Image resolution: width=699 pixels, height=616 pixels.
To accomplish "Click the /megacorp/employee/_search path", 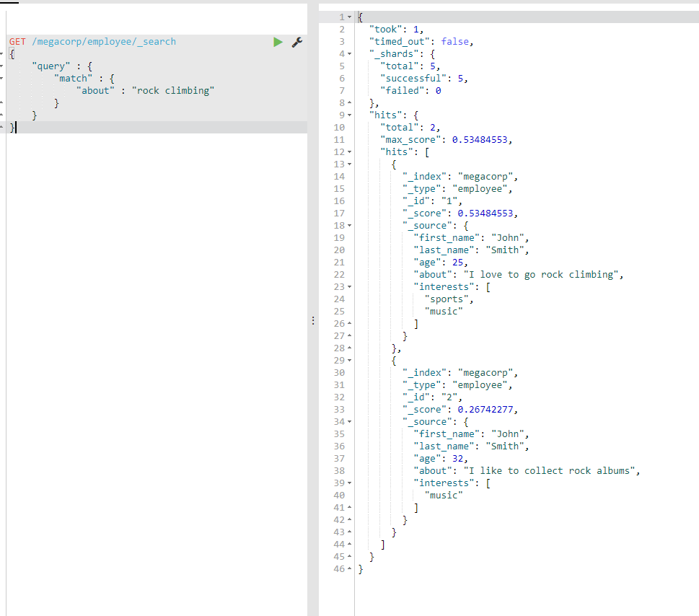I will click(104, 41).
